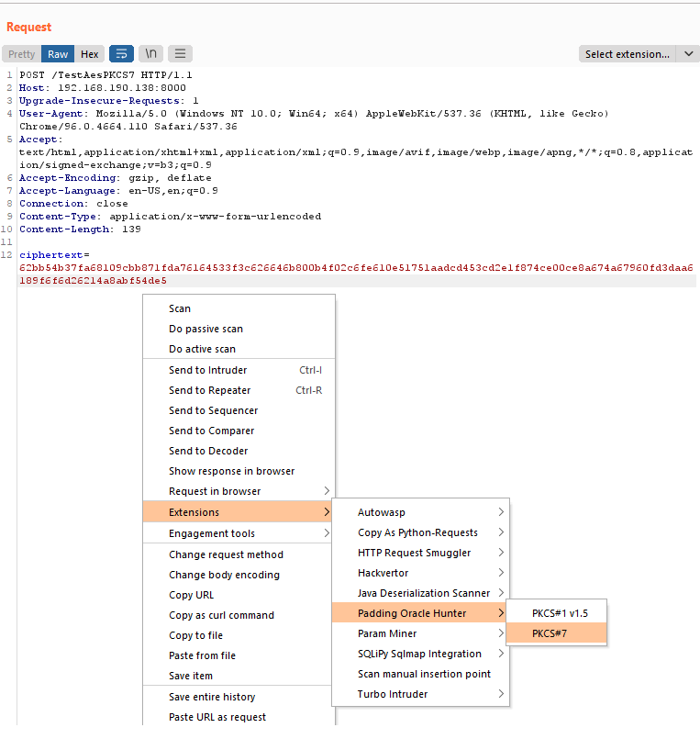This screenshot has width=700, height=750.
Task: Select Copy as curl command
Action: coord(238,615)
